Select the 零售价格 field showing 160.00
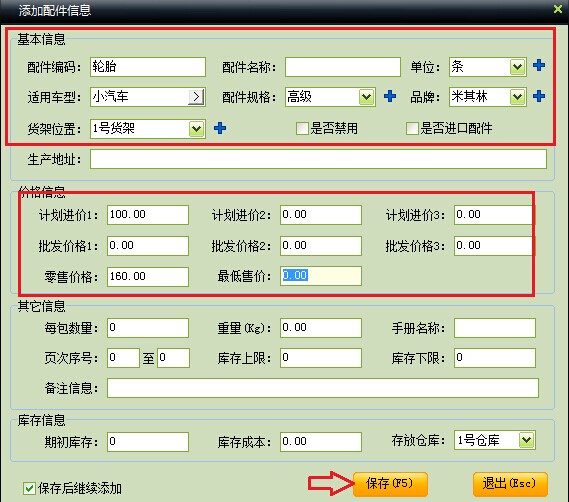Screen dimensions: 569x502 pyautogui.click(x=148, y=277)
